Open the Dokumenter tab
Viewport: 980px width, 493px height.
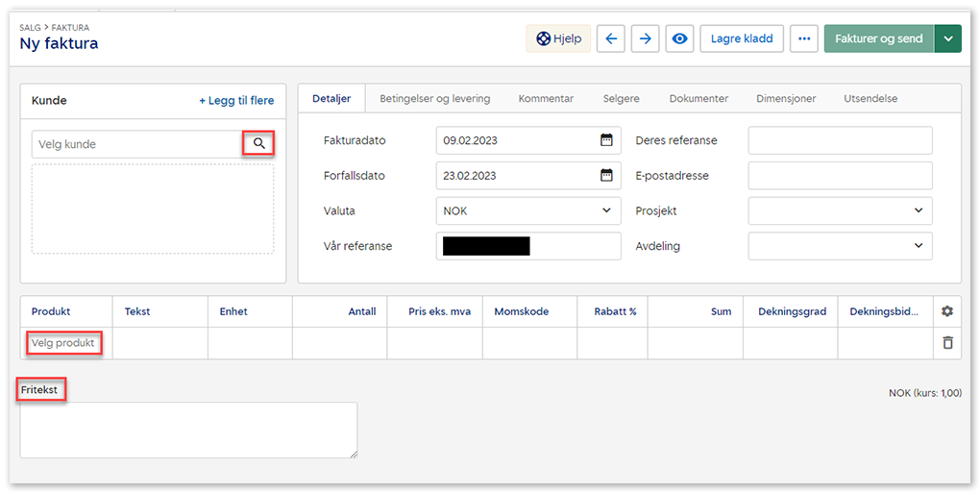point(698,98)
